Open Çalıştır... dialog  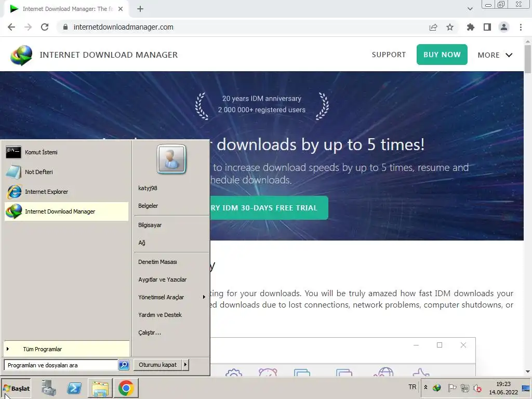(x=150, y=332)
